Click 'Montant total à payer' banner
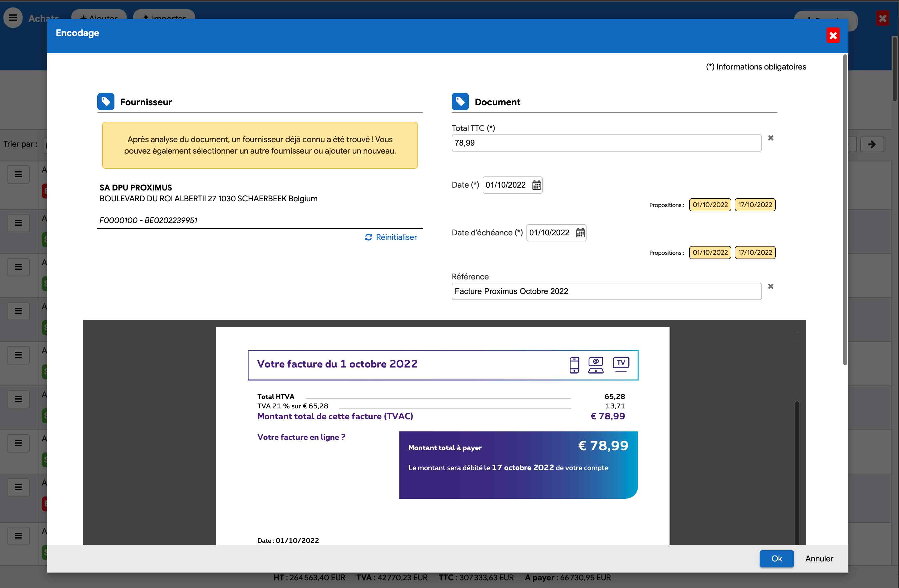This screenshot has width=899, height=588. [518, 465]
